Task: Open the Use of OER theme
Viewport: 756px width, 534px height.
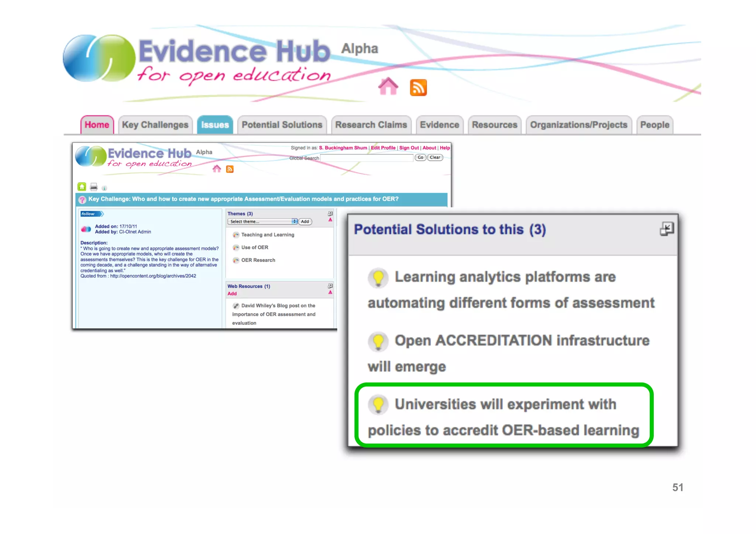Action: (254, 247)
